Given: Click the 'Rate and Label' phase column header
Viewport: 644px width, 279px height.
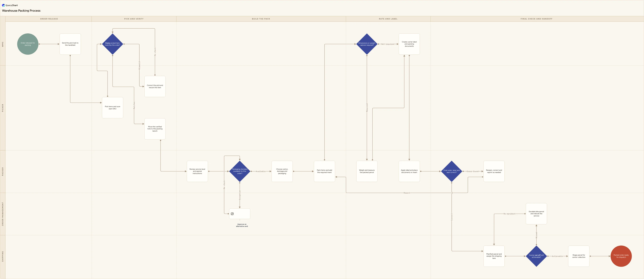Looking at the screenshot, I should 388,19.
